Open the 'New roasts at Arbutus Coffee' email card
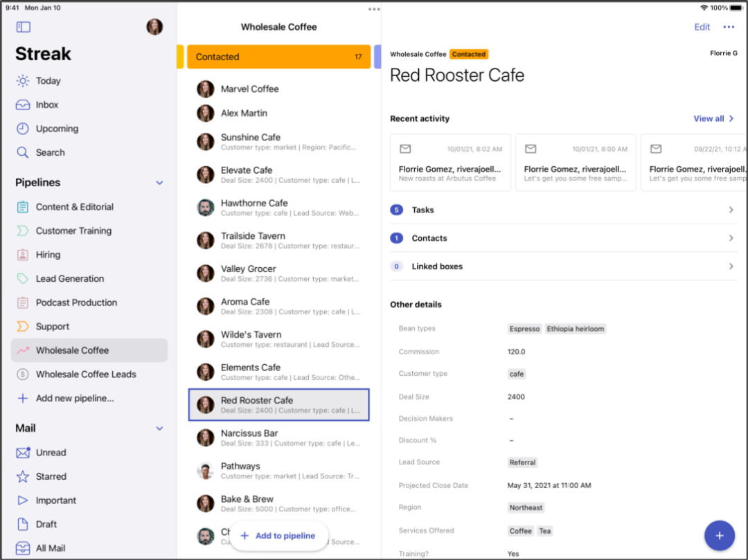Screen dimensions: 748x560 coord(450,163)
